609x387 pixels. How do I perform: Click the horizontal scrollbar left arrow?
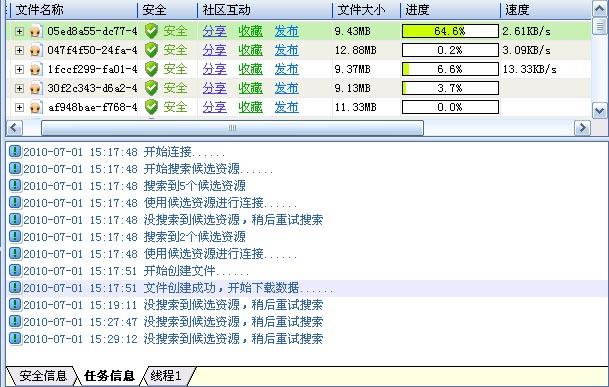[14, 128]
